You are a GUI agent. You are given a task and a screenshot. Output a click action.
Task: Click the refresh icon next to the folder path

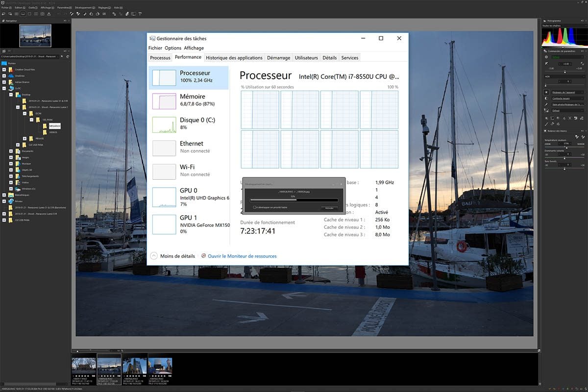(68, 57)
